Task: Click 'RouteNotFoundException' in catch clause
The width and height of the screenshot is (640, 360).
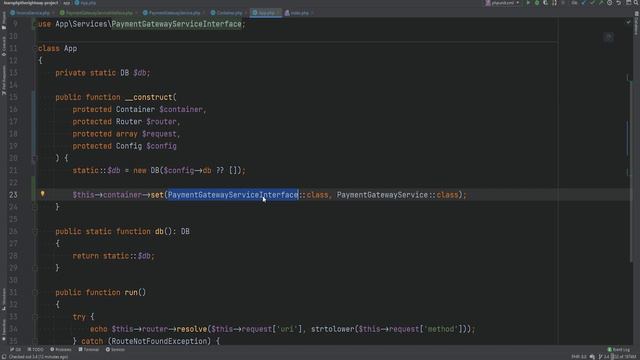Action: click(x=159, y=341)
